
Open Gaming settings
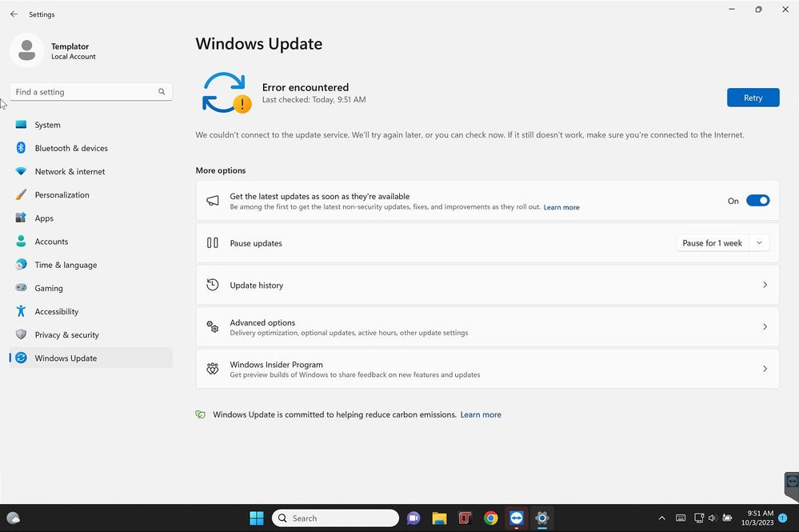(90, 289)
